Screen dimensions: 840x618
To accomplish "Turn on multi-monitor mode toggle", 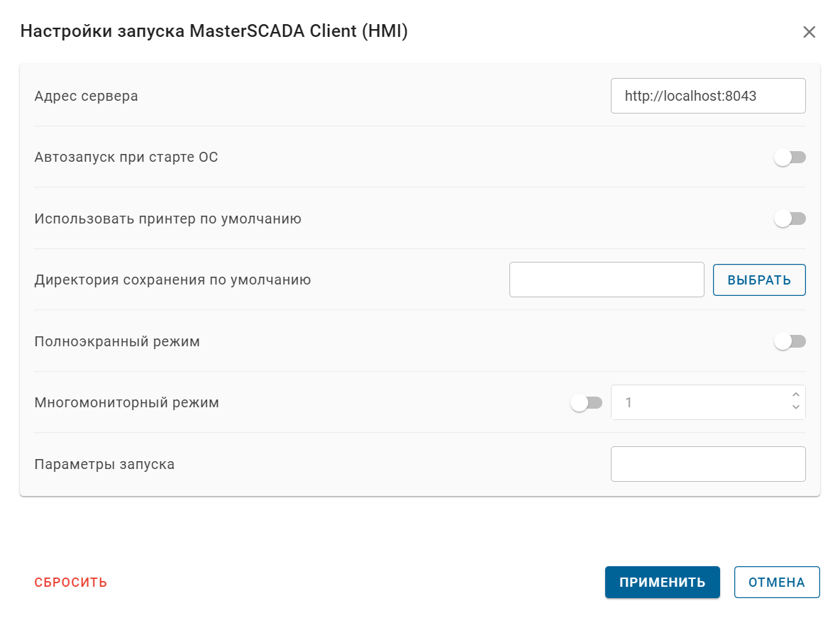I will point(586,402).
